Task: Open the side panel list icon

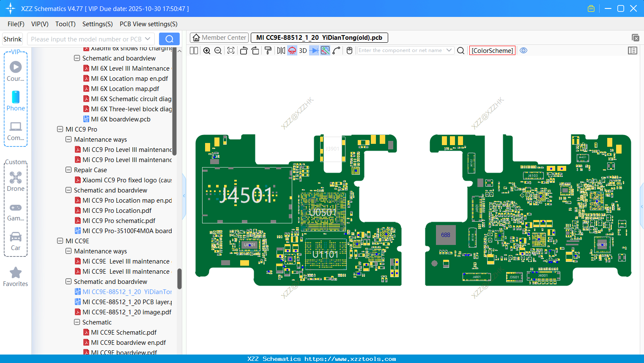Action: coord(633,50)
